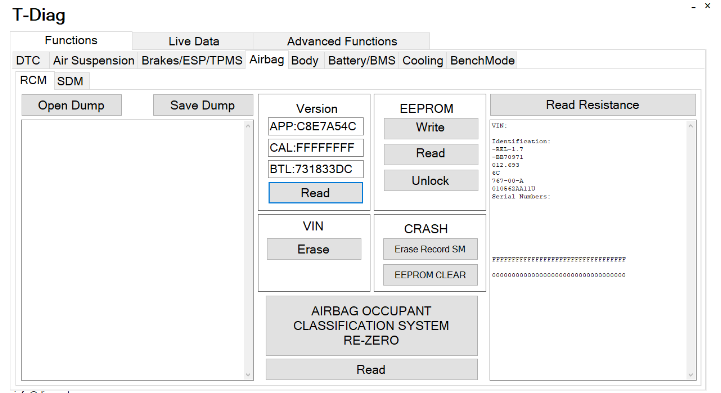721x393 pixels.
Task: Click the BTL version field
Action: pos(315,169)
